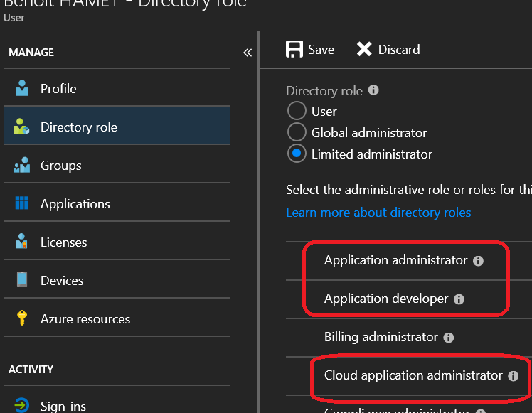This screenshot has width=532, height=413.
Task: Click the Discard X icon
Action: pos(364,49)
